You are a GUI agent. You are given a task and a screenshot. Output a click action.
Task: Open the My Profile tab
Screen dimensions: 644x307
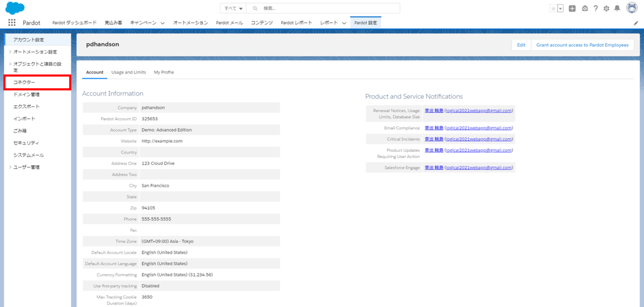pos(164,72)
